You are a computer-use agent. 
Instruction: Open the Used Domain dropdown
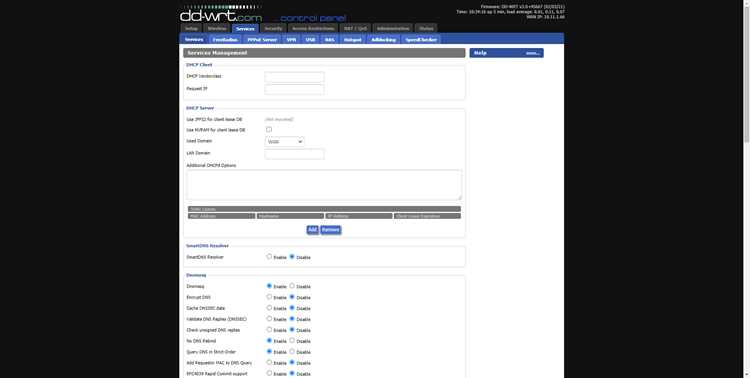[284, 142]
